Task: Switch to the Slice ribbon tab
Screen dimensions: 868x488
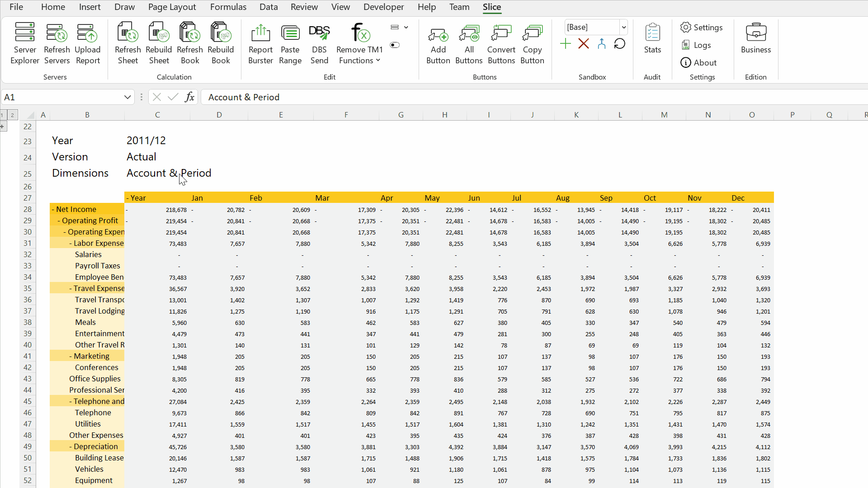Action: click(x=492, y=7)
